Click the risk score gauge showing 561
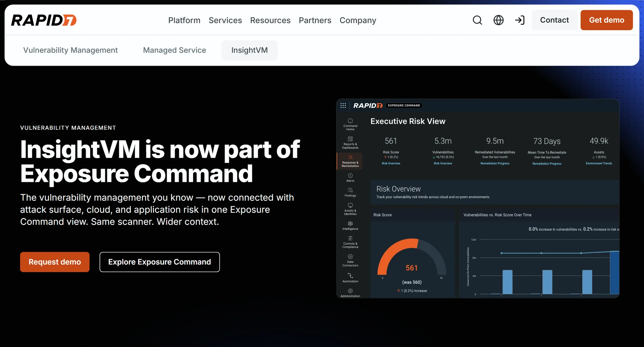644x347 pixels. pyautogui.click(x=412, y=258)
